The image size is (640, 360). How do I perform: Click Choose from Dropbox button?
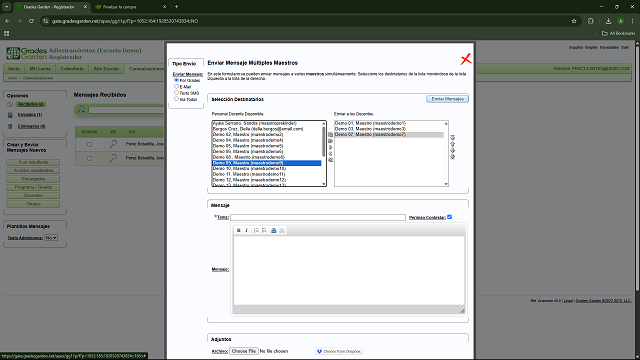[x=339, y=351]
